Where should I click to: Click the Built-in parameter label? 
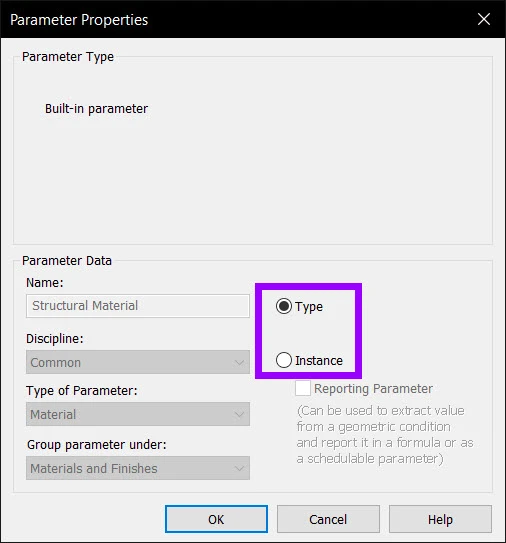(x=96, y=109)
